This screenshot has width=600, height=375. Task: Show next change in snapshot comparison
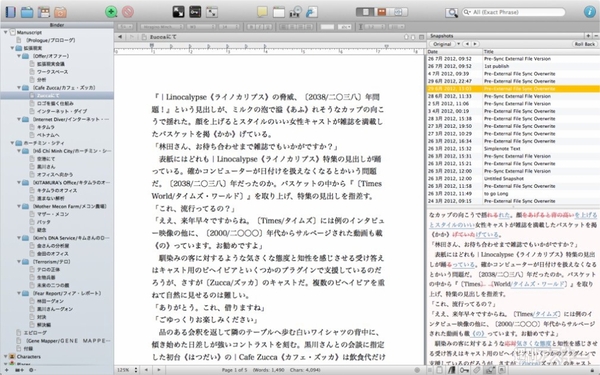(475, 44)
